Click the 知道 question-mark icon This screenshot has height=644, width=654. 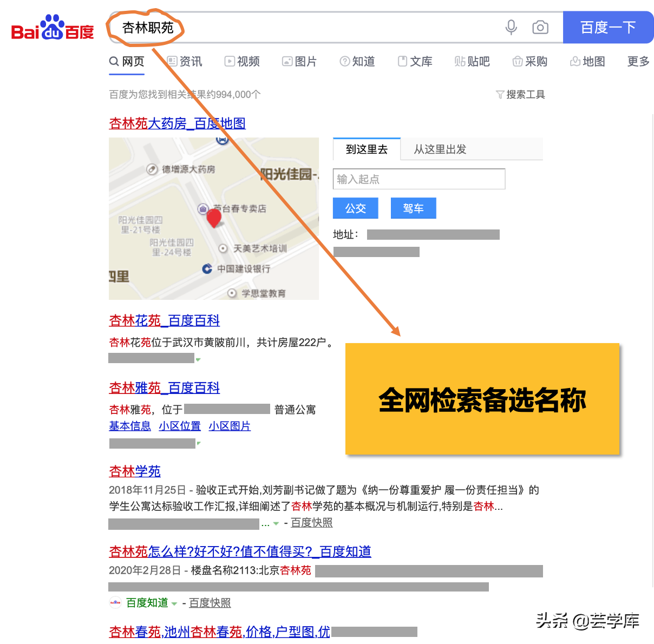point(344,61)
